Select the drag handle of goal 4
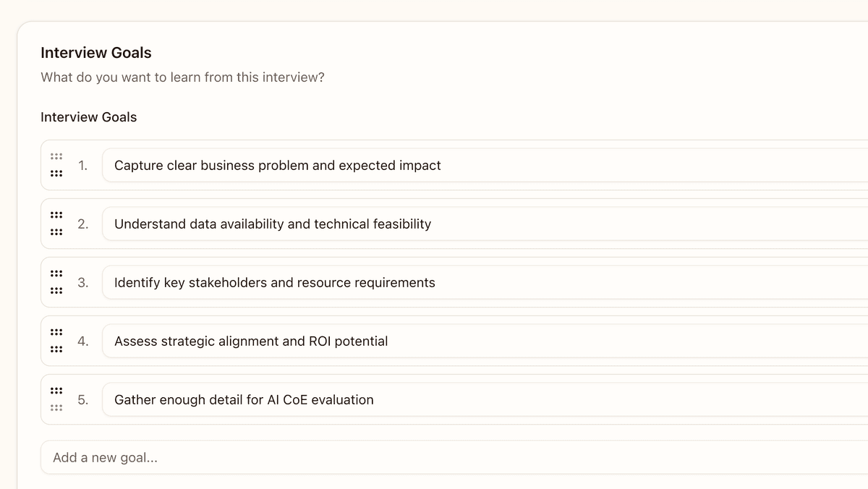This screenshot has width=868, height=489. point(56,341)
